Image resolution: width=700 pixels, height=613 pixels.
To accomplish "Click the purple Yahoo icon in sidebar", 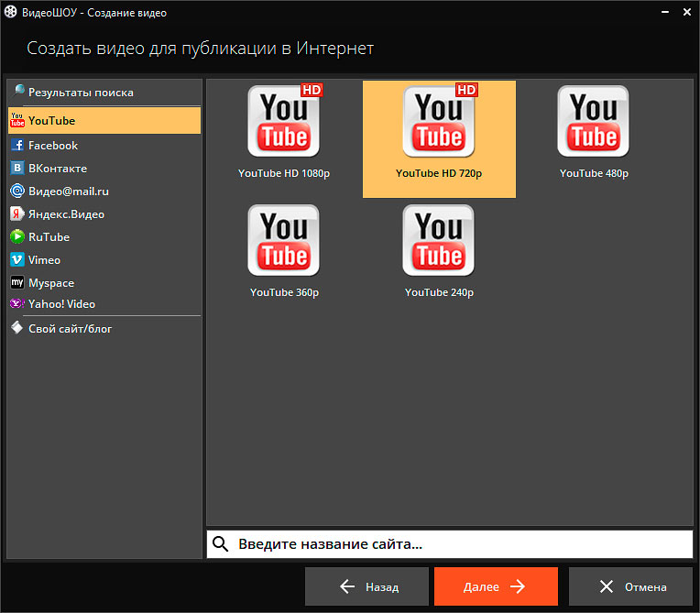I will [x=17, y=303].
